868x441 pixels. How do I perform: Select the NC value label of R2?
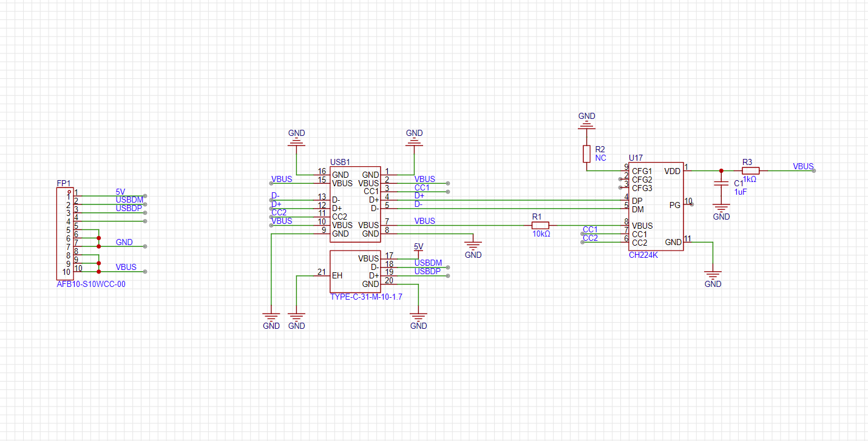[601, 158]
